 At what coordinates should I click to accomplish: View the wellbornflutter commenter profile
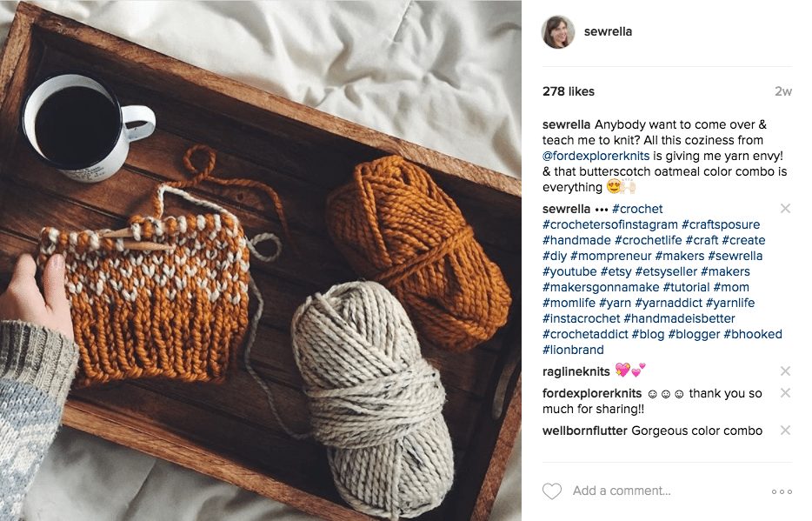tap(585, 431)
